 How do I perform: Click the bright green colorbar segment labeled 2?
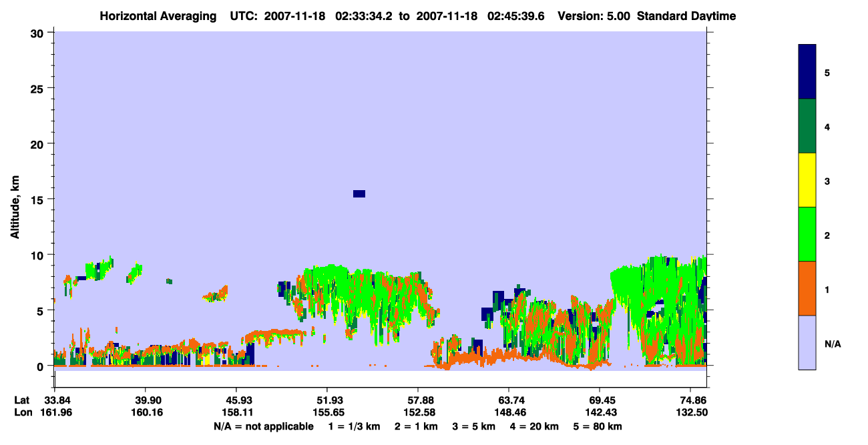807,234
